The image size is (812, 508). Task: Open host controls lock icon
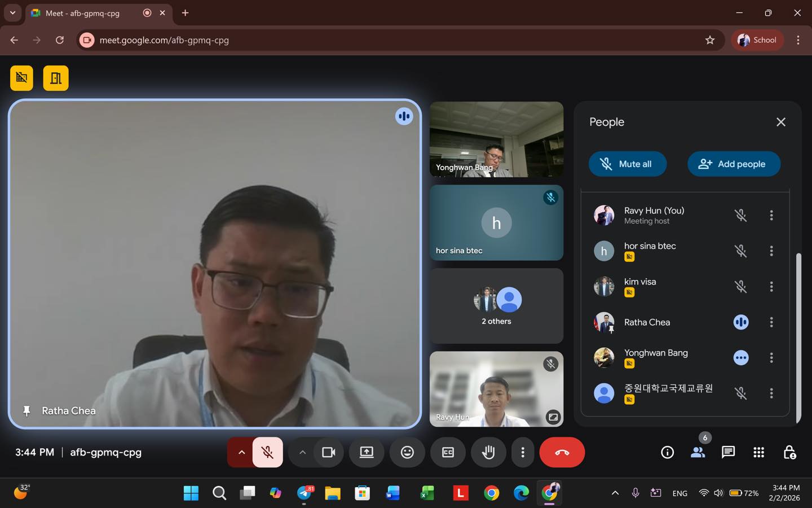(x=789, y=452)
